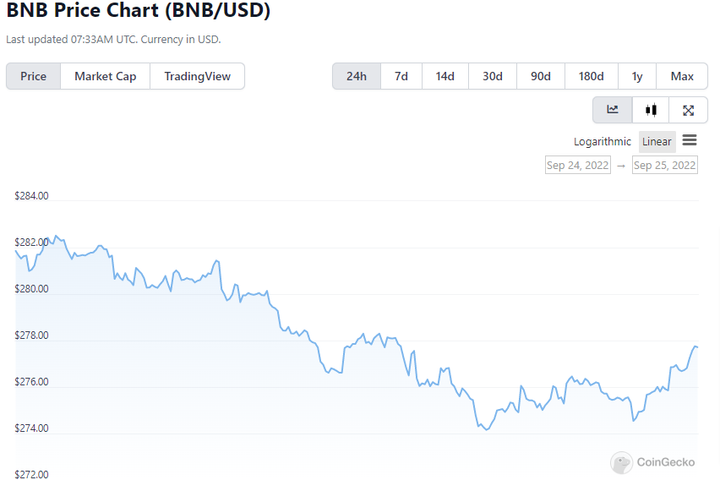Image resolution: width=720 pixels, height=480 pixels.
Task: Set the range to 90d
Action: point(540,76)
